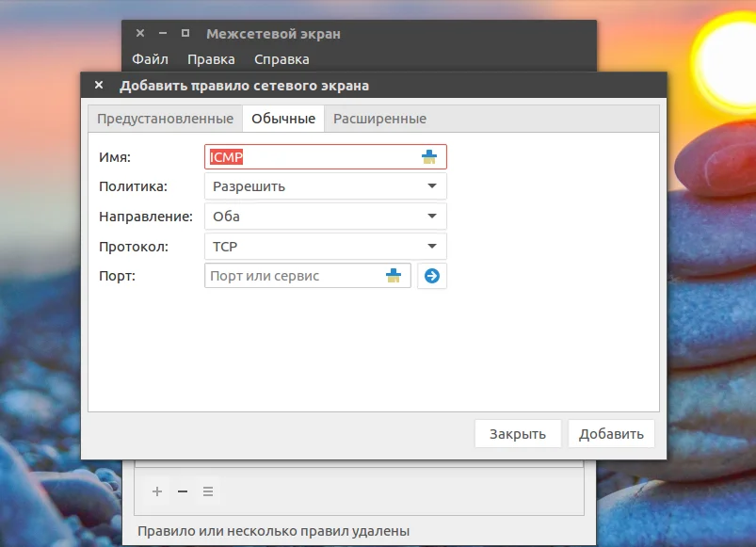Click the blue arrow button beside Port
The image size is (756, 547).
pos(432,276)
